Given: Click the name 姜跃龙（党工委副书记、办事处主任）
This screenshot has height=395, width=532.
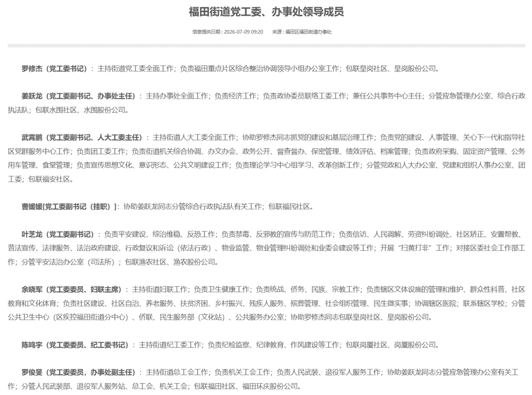Looking at the screenshot, I should click(x=78, y=96).
